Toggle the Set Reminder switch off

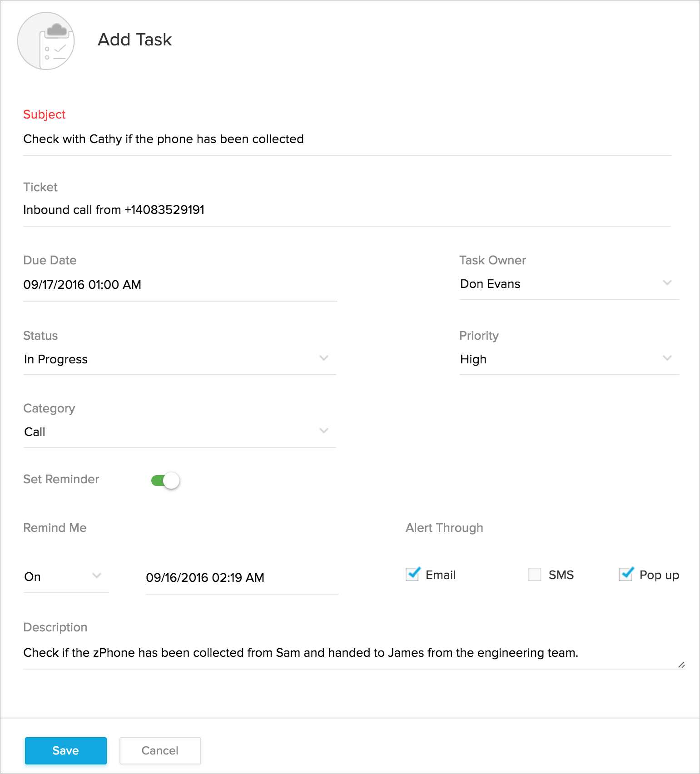tap(165, 480)
